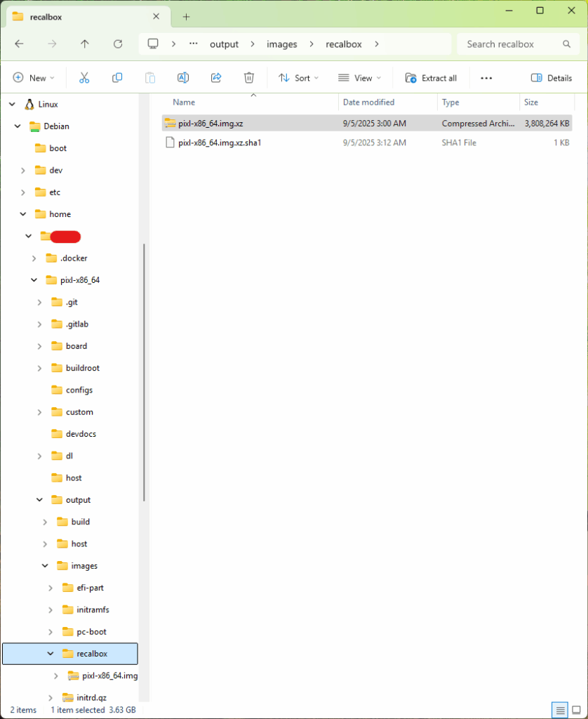Click the images breadcrumb in address bar
The image size is (588, 719).
tap(282, 44)
